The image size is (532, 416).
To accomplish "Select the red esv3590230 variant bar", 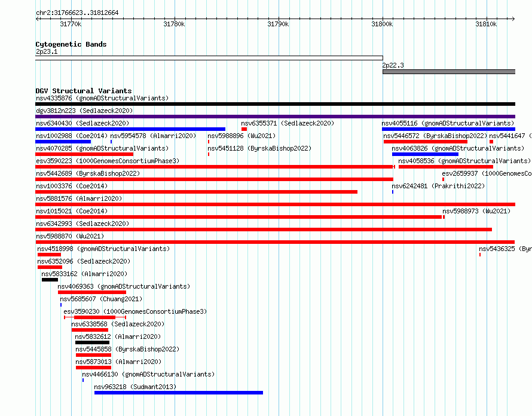I will [x=94, y=317].
